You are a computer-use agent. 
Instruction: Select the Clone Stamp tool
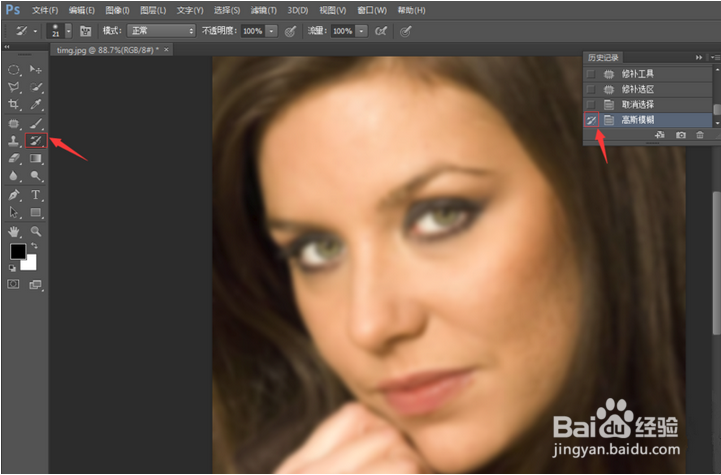(x=14, y=141)
